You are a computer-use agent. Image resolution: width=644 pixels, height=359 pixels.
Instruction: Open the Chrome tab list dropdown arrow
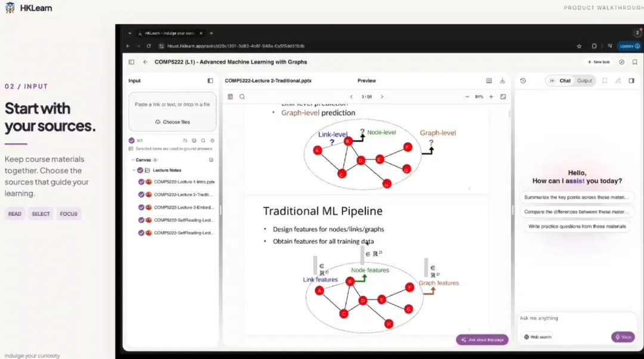point(130,33)
